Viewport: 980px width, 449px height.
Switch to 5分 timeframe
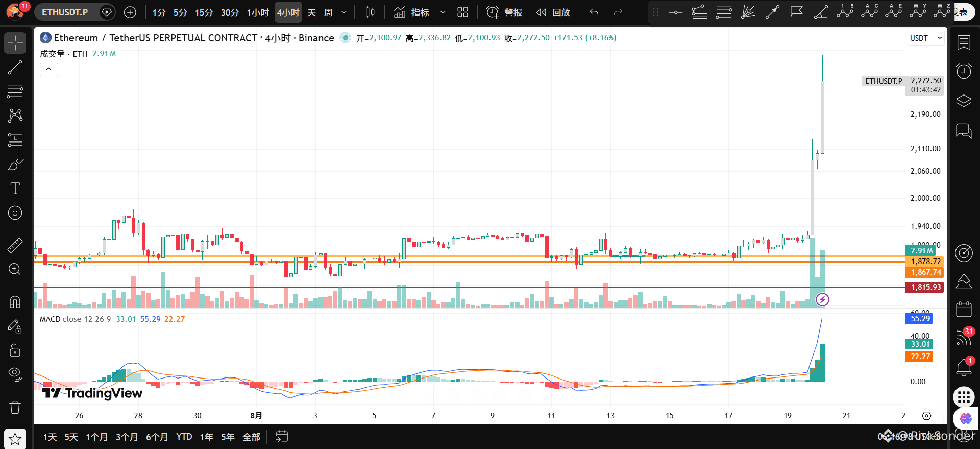pyautogui.click(x=180, y=12)
